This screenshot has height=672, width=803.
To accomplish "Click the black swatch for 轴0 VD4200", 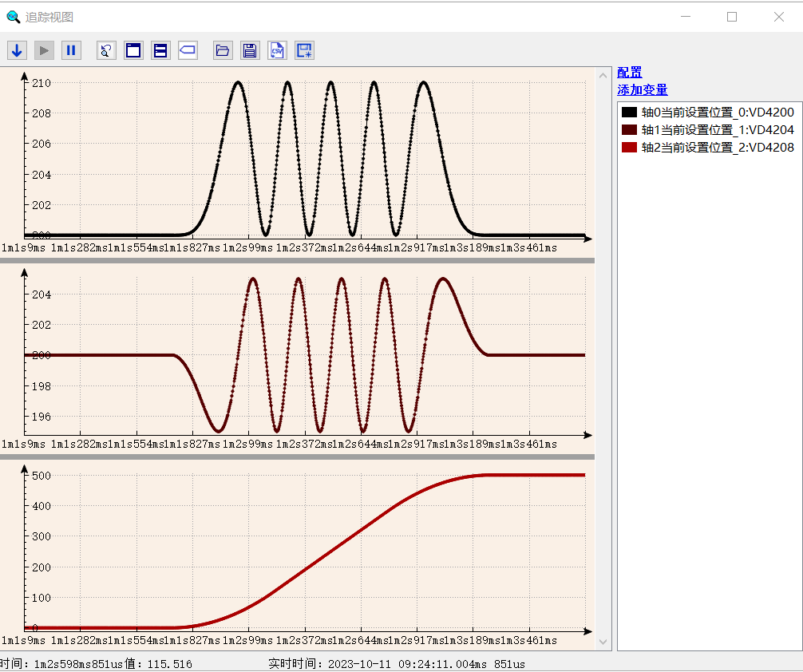I will pyautogui.click(x=629, y=113).
